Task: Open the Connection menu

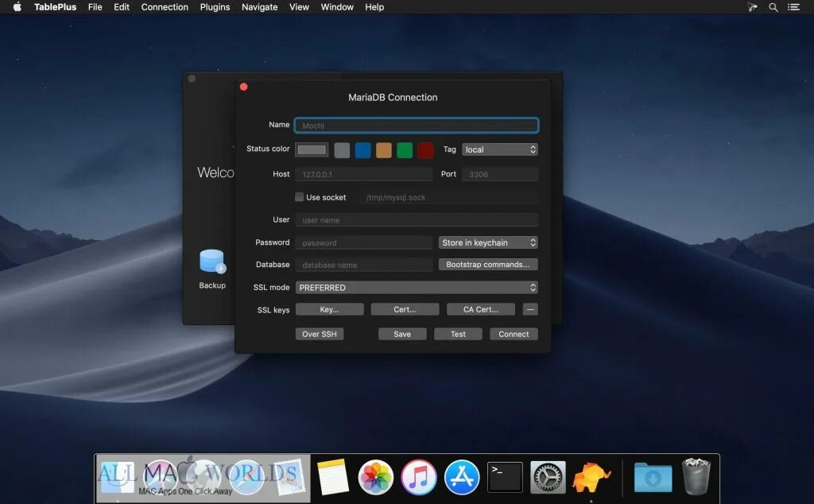Action: [x=165, y=6]
